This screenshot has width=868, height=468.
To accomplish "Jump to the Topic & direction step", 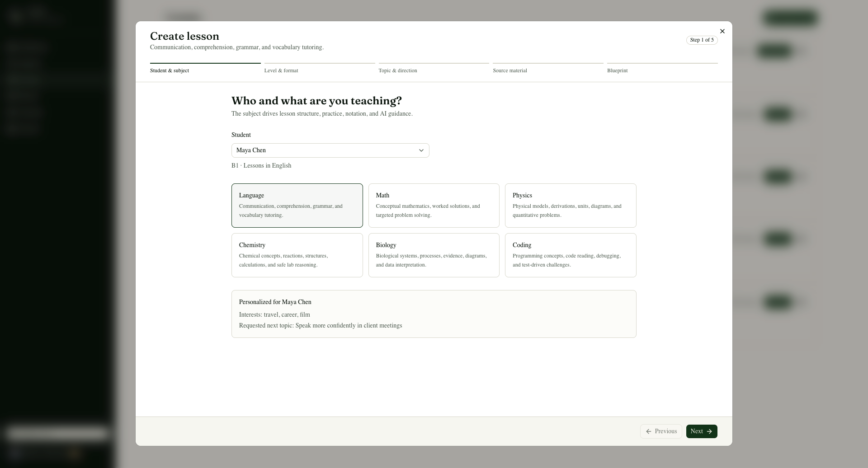I will tap(434, 69).
